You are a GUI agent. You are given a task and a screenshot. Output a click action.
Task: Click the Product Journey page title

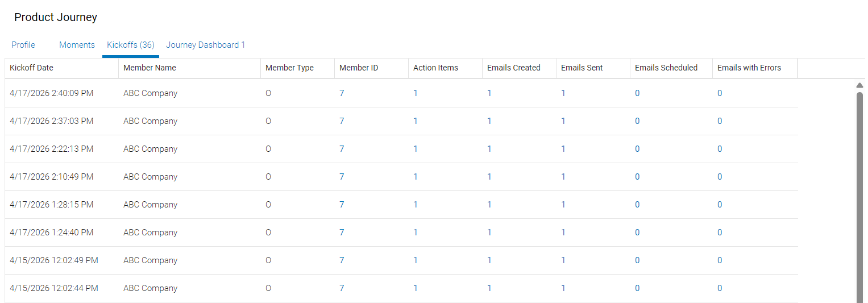click(x=56, y=18)
